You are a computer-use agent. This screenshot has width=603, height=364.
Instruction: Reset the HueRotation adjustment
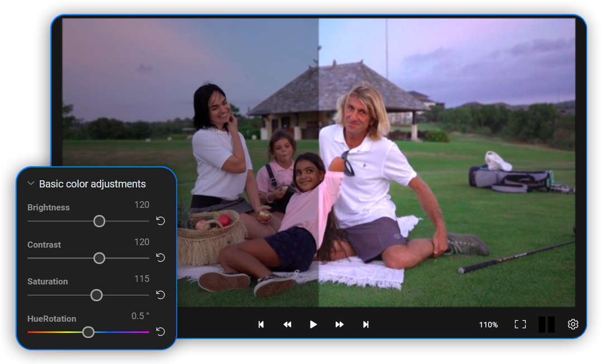tap(160, 332)
